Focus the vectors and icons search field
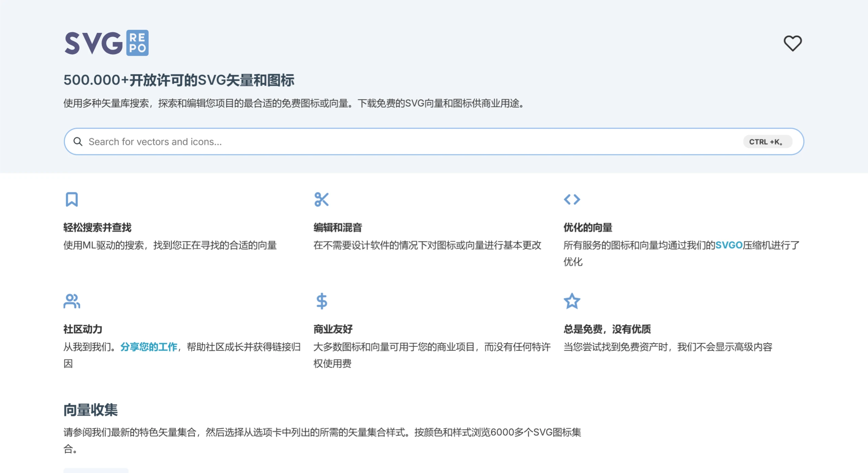The width and height of the screenshot is (868, 473). pyautogui.click(x=407, y=141)
